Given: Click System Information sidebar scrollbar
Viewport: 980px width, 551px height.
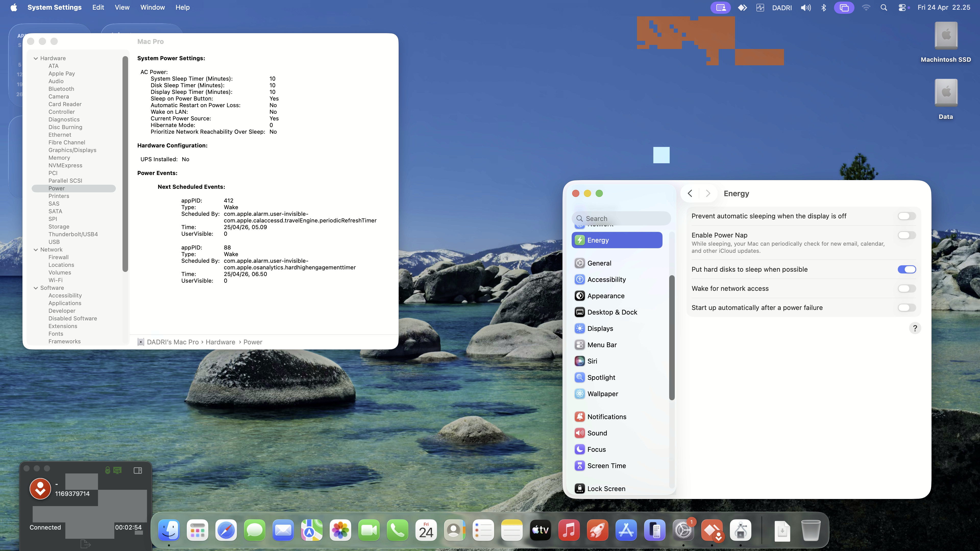Looking at the screenshot, I should 125,164.
